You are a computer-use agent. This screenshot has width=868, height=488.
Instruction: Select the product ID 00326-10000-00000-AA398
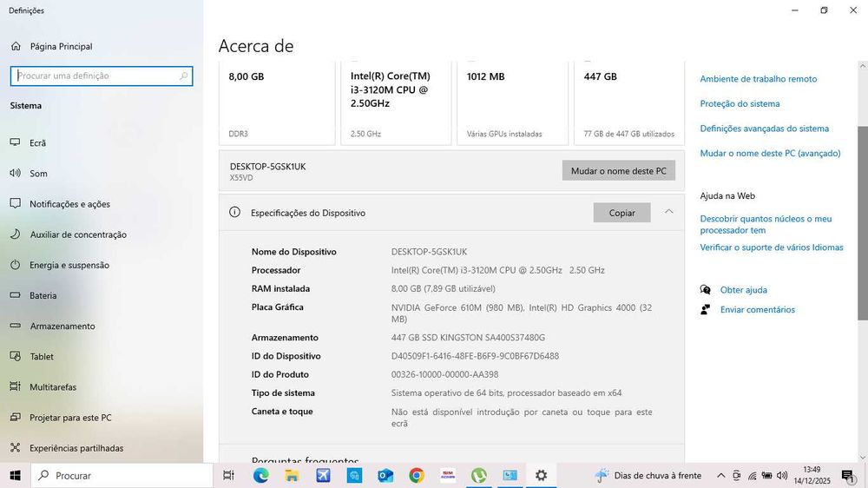(x=444, y=374)
